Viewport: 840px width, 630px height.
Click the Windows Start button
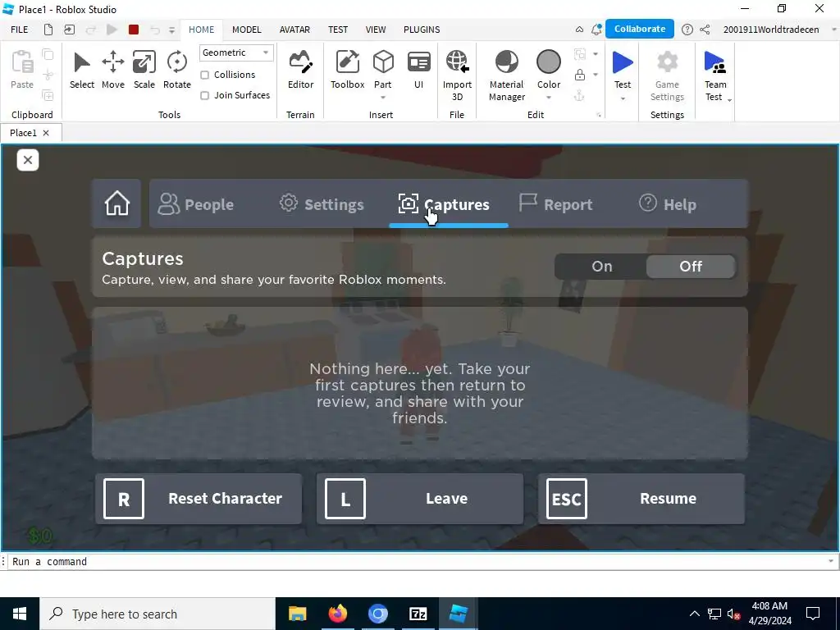[20, 614]
